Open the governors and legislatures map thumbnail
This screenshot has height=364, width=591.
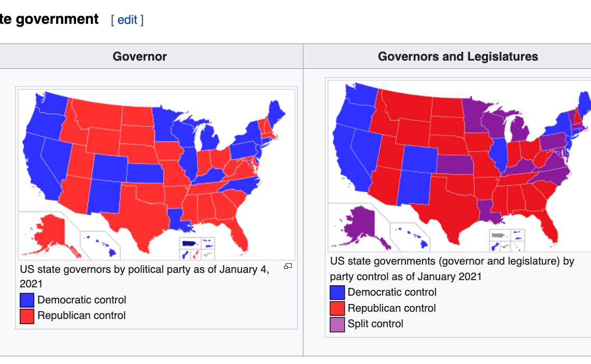click(x=459, y=166)
